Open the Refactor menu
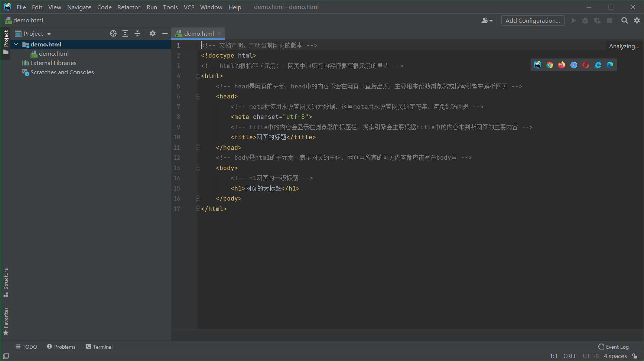644x361 pixels. click(x=129, y=7)
